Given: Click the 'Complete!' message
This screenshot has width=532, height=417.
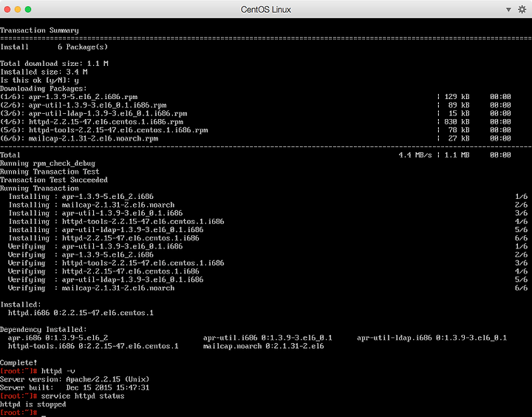Looking at the screenshot, I should point(18,363).
